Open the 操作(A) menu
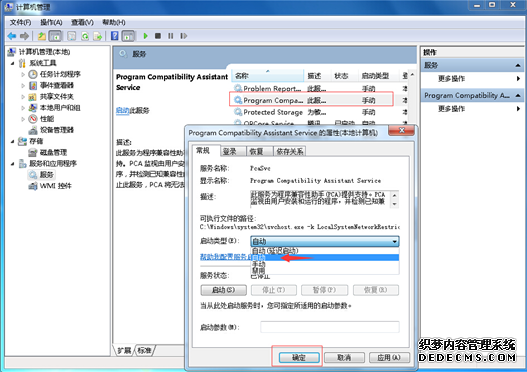The height and width of the screenshot is (372, 527). (x=51, y=22)
